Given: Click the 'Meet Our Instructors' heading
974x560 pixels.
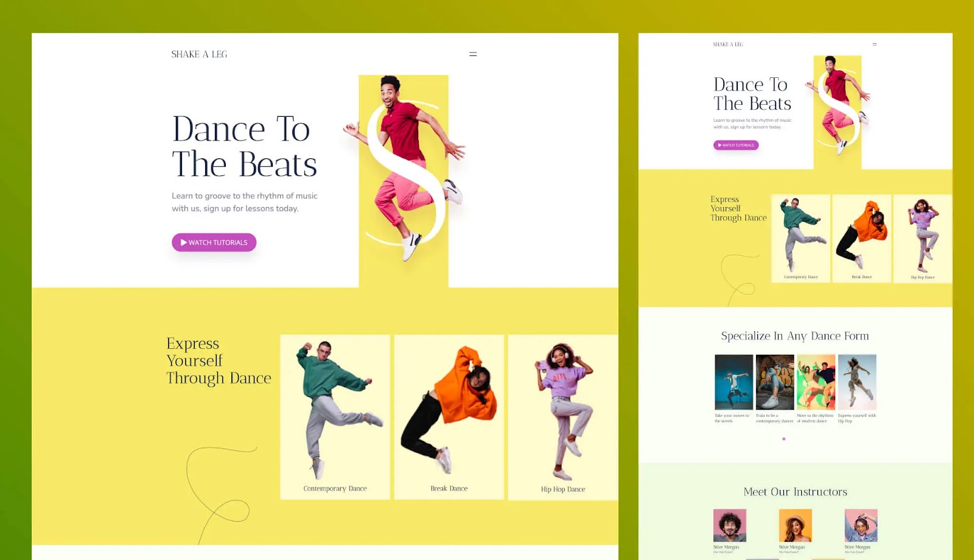Looking at the screenshot, I should (795, 492).
